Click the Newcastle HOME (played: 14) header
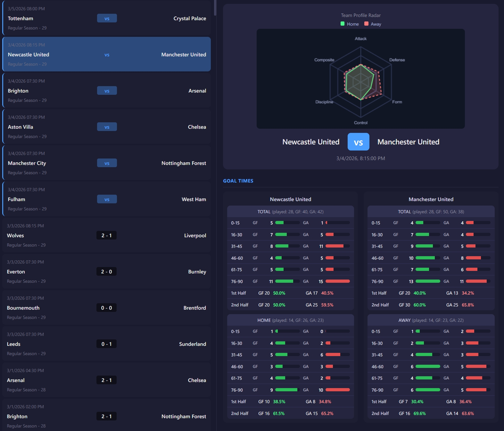 tap(291, 320)
